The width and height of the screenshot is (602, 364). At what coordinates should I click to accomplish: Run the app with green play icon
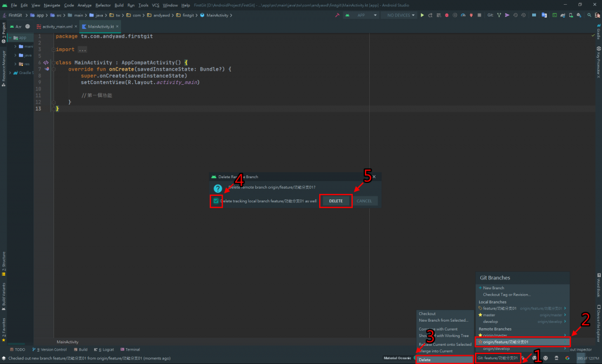[422, 15]
